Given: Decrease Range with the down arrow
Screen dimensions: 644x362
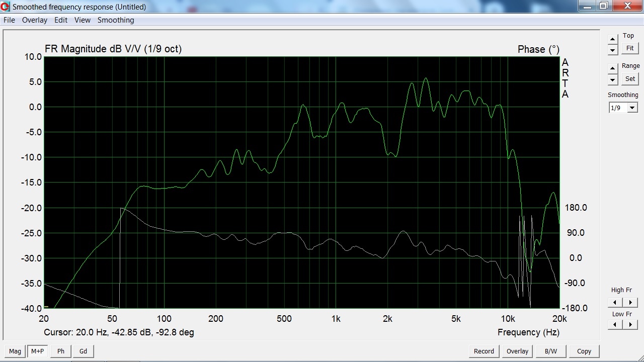Looking at the screenshot, I should tap(612, 79).
